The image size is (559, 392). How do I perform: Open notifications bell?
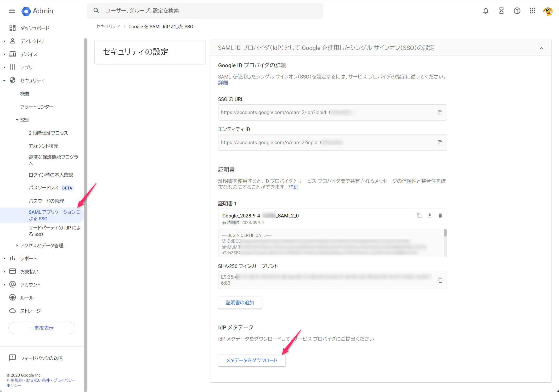pyautogui.click(x=485, y=11)
